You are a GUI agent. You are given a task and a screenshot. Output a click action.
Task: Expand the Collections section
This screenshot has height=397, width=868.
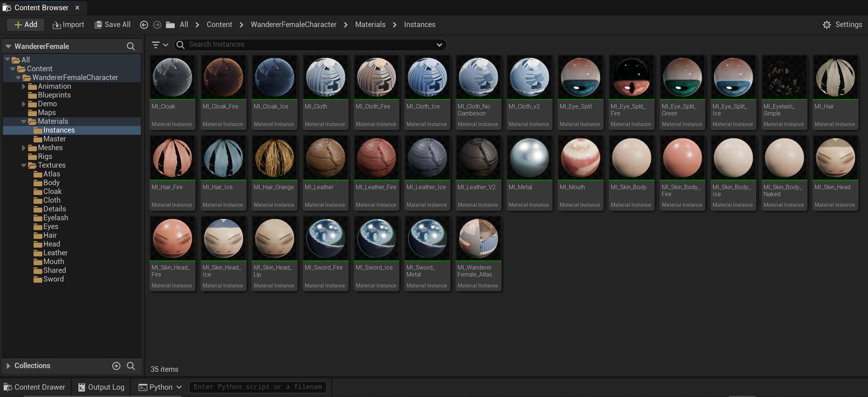pos(8,366)
